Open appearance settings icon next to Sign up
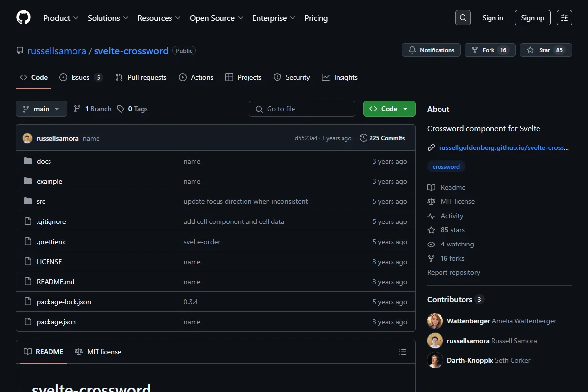The width and height of the screenshot is (588, 392). click(x=564, y=18)
